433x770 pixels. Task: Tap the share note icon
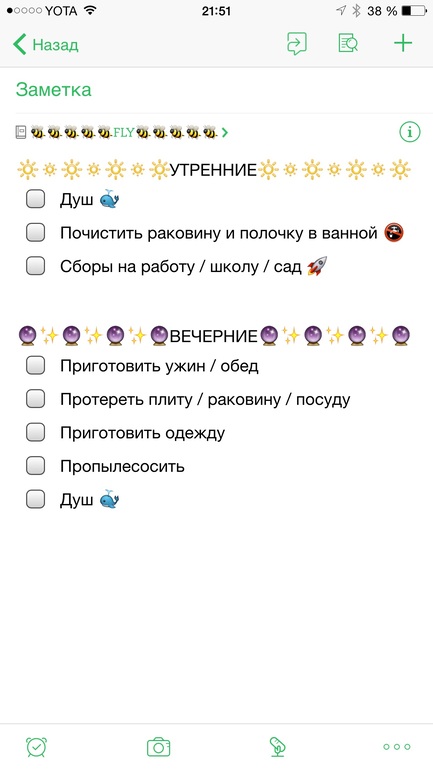[297, 44]
